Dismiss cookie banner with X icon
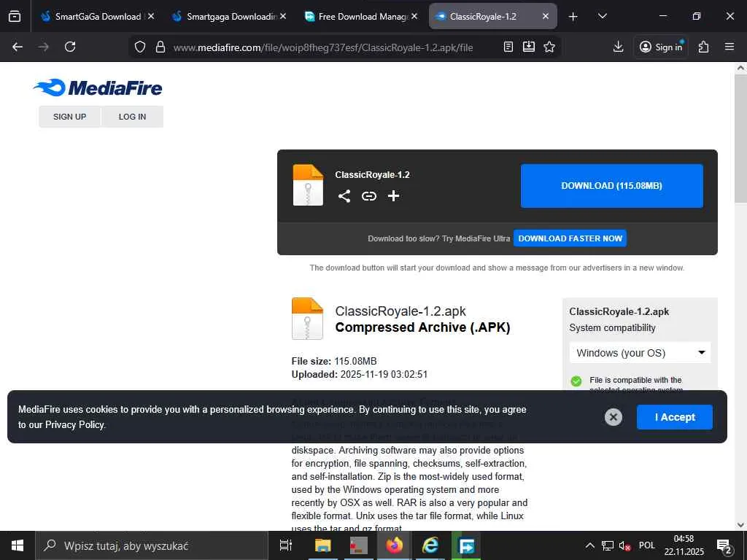Screen dimensions: 747x560 [x=613, y=417]
